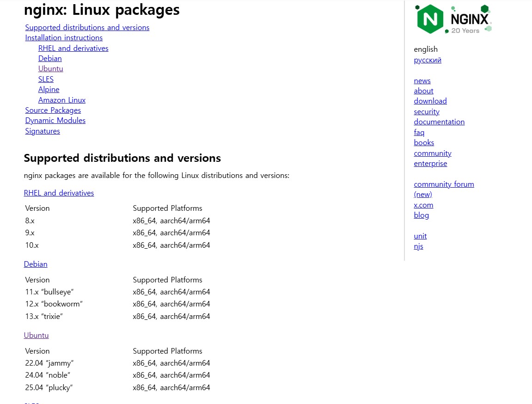Screen dimensions: 532x404
Task: Jump to Debian in the table of contents
Action: point(50,58)
